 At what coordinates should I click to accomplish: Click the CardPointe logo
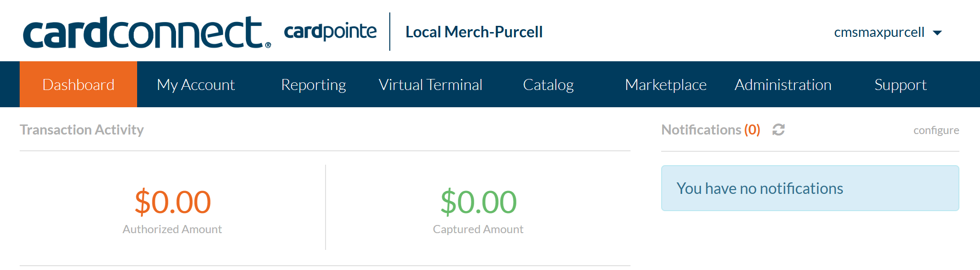pos(330,32)
